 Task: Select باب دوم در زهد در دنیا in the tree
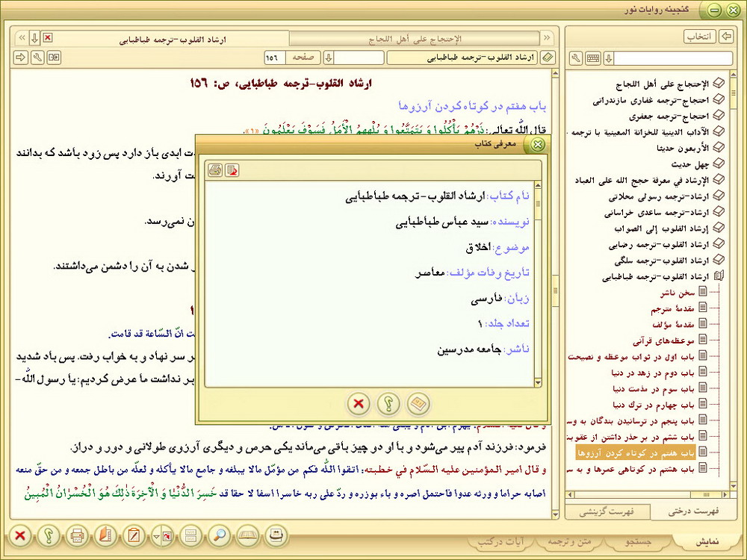(653, 373)
